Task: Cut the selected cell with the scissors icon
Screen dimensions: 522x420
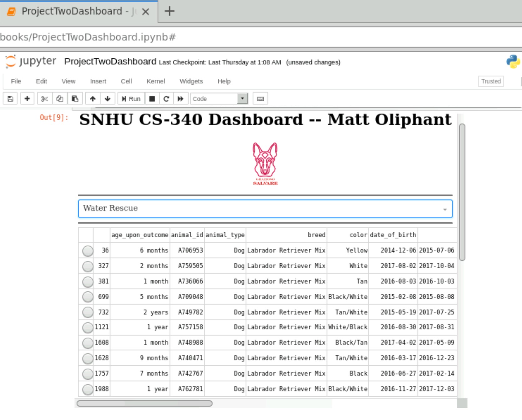Action: click(x=44, y=98)
